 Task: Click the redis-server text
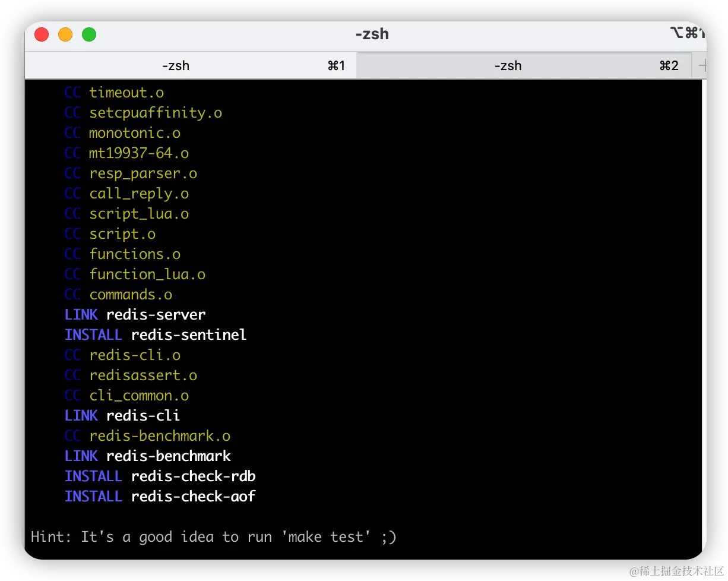click(156, 315)
